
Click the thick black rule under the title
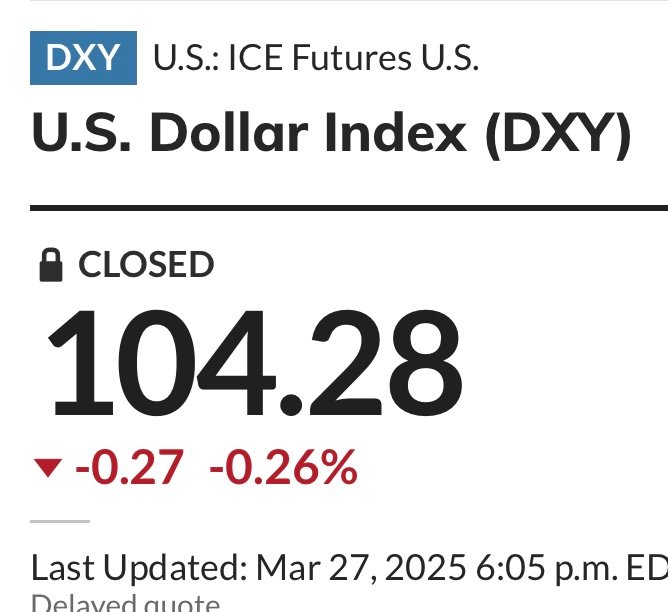pos(349,208)
